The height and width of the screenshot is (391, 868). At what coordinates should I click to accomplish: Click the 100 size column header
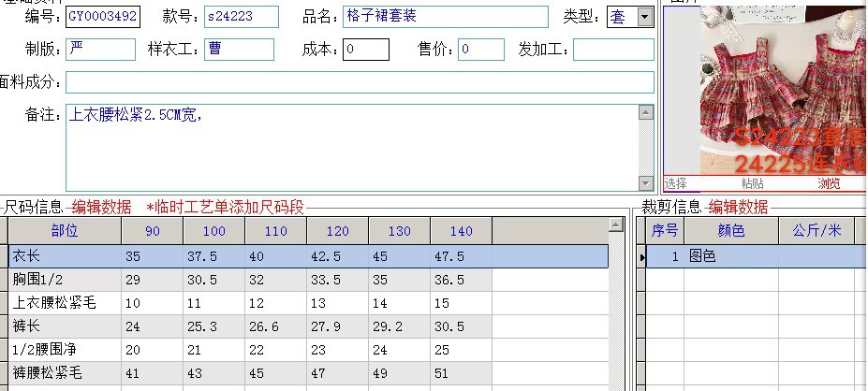pos(214,231)
